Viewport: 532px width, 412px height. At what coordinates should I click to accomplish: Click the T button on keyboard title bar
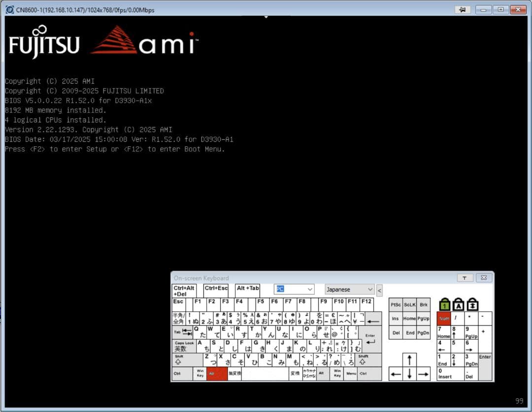point(465,278)
